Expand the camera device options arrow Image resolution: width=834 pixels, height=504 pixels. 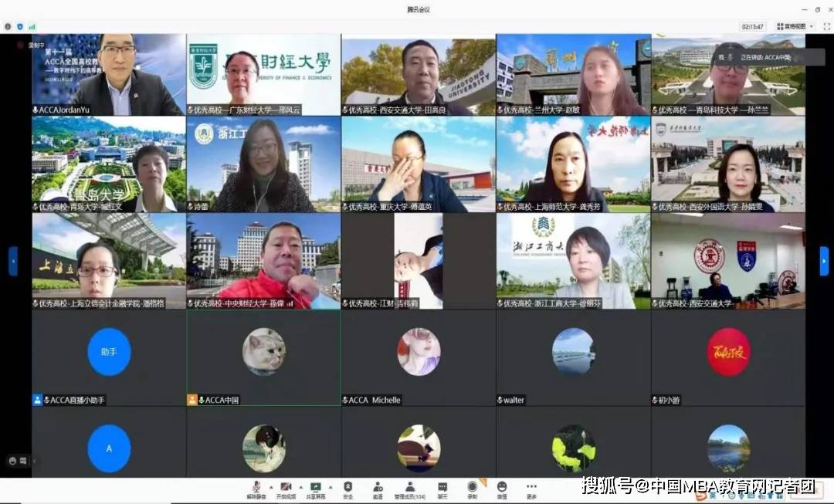300,487
